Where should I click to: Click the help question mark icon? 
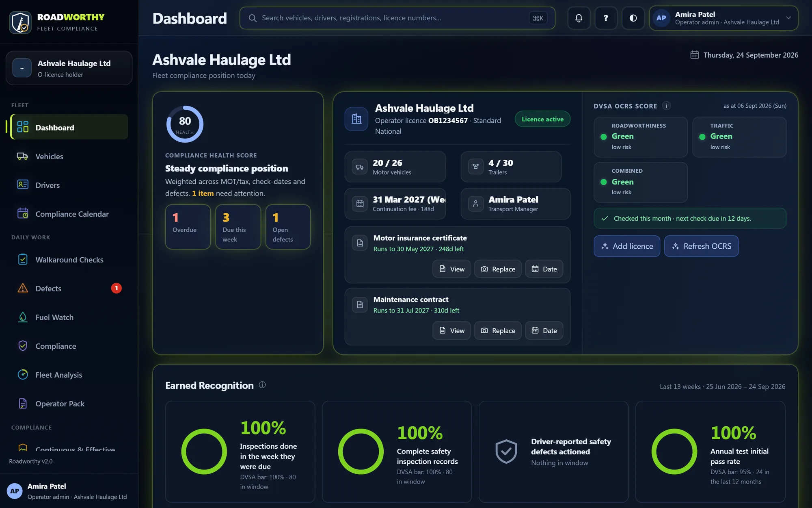point(606,18)
